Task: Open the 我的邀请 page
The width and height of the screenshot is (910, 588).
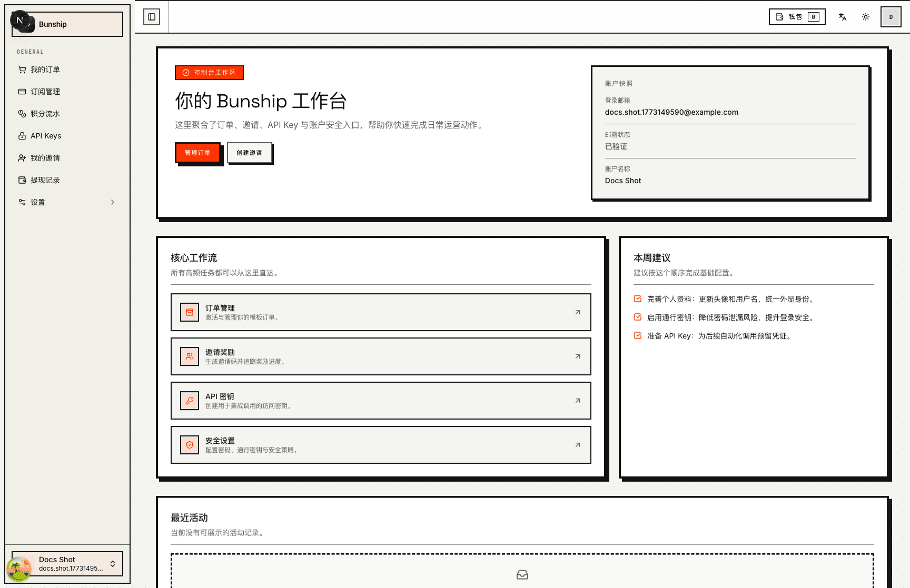Action: tap(46, 157)
